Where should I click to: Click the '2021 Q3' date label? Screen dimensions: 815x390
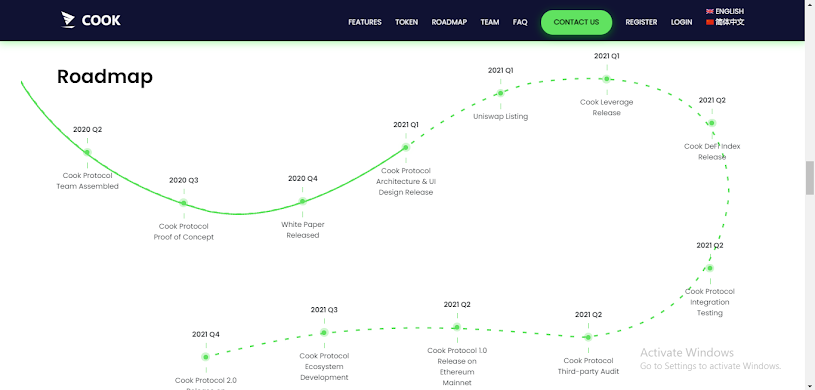pyautogui.click(x=324, y=310)
